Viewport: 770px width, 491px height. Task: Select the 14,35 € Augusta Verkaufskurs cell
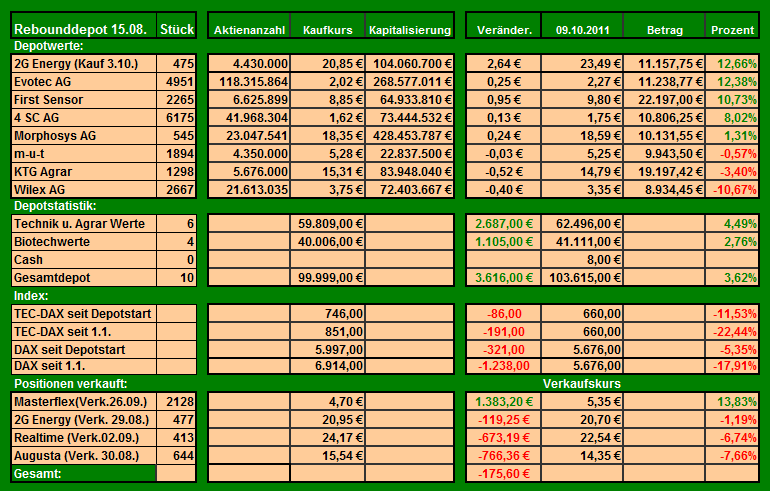(x=582, y=456)
